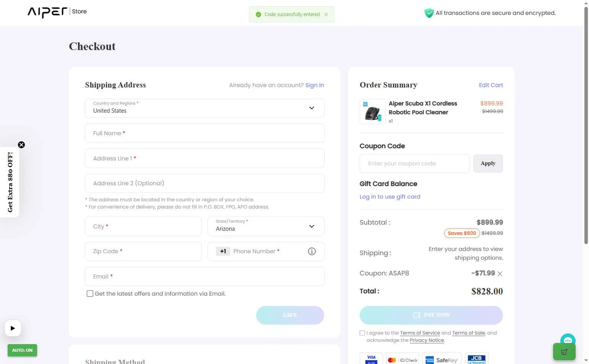This screenshot has width=589, height=364.
Task: Focus the Email field
Action: pos(204,277)
